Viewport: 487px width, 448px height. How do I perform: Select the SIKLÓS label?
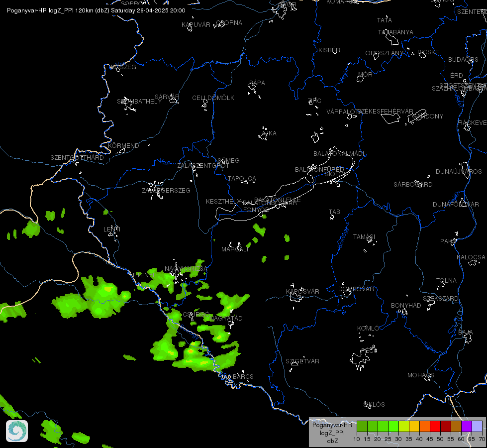tap(374, 405)
